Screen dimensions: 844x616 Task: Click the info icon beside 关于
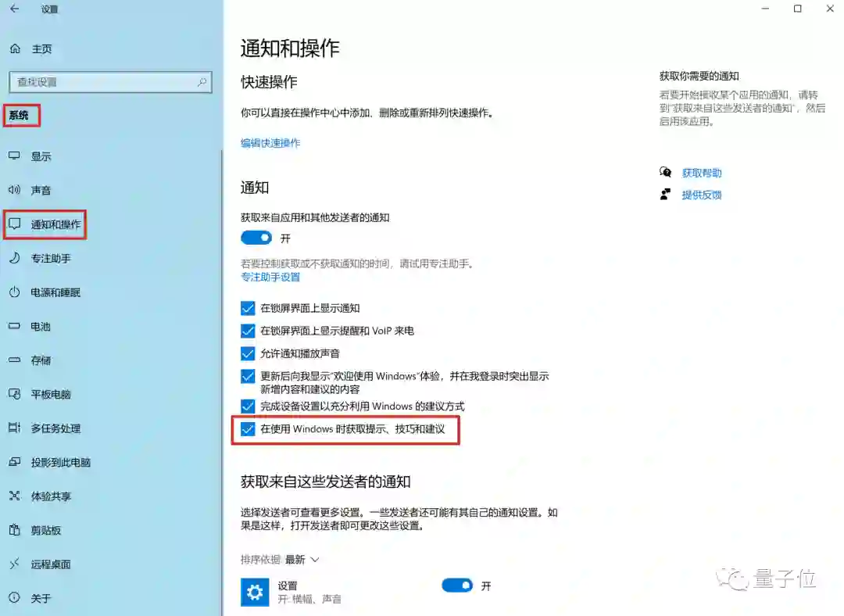coord(15,597)
